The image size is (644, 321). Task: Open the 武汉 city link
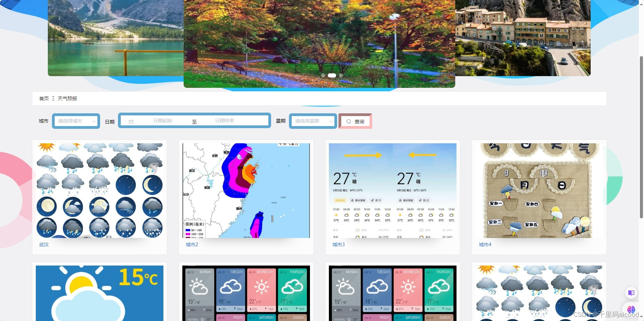click(x=44, y=245)
